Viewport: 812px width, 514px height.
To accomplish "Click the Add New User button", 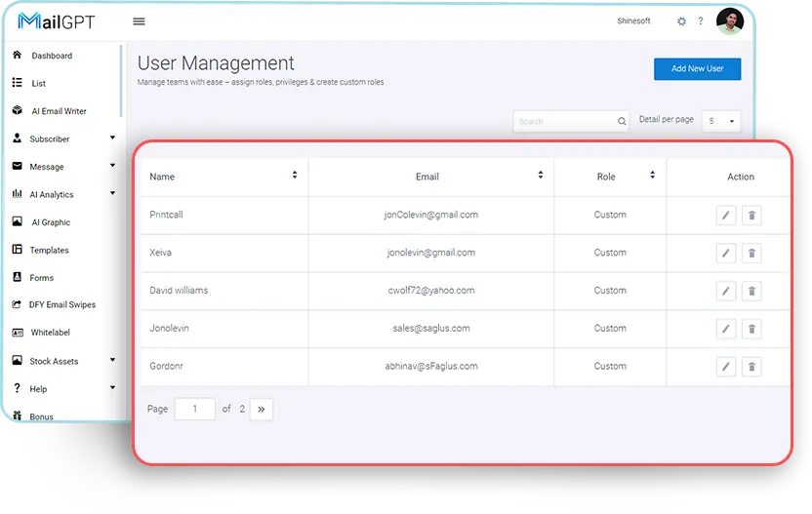I will pyautogui.click(x=697, y=69).
